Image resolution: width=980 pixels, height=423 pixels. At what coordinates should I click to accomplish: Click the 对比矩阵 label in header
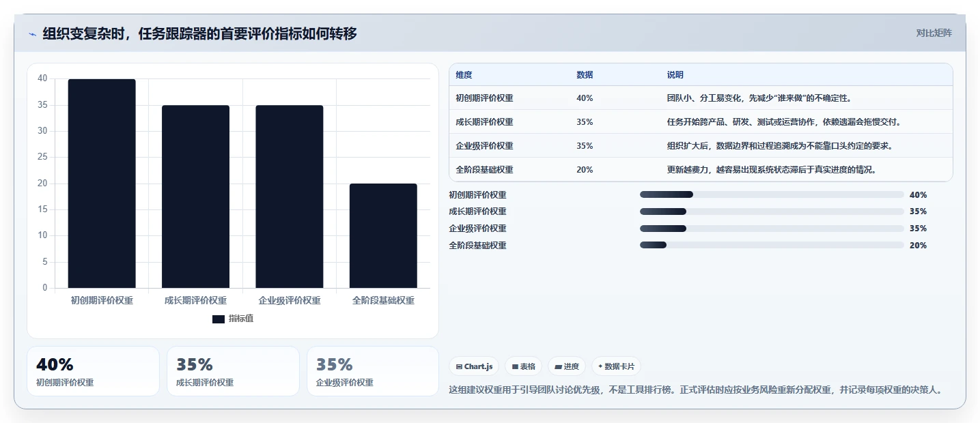pyautogui.click(x=934, y=33)
